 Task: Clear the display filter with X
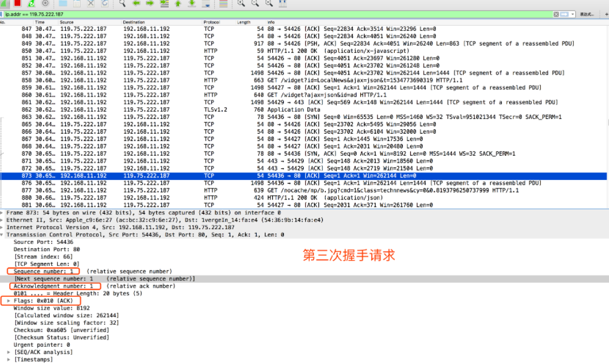(x=556, y=14)
